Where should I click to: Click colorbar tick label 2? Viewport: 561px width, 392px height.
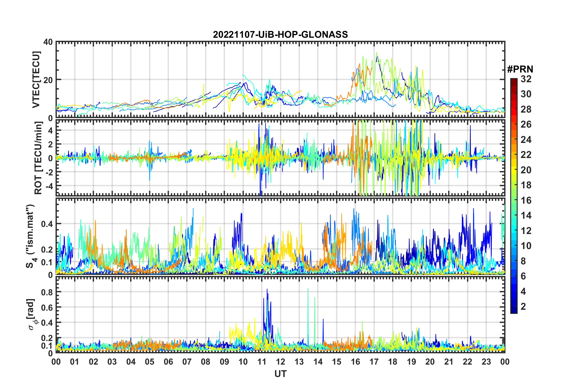point(523,306)
